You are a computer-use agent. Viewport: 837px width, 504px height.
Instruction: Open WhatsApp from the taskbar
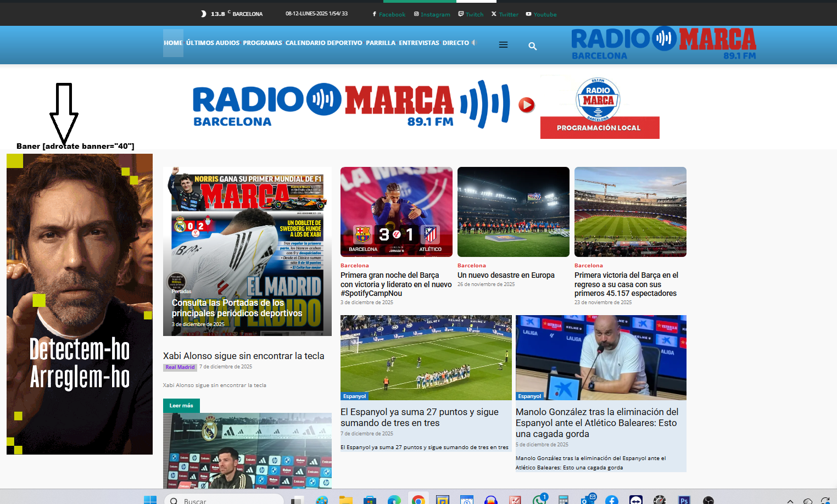[539, 500]
